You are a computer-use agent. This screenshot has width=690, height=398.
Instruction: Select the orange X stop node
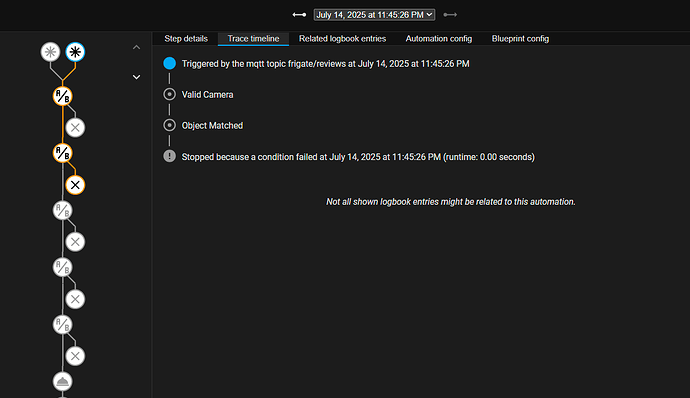(75, 185)
